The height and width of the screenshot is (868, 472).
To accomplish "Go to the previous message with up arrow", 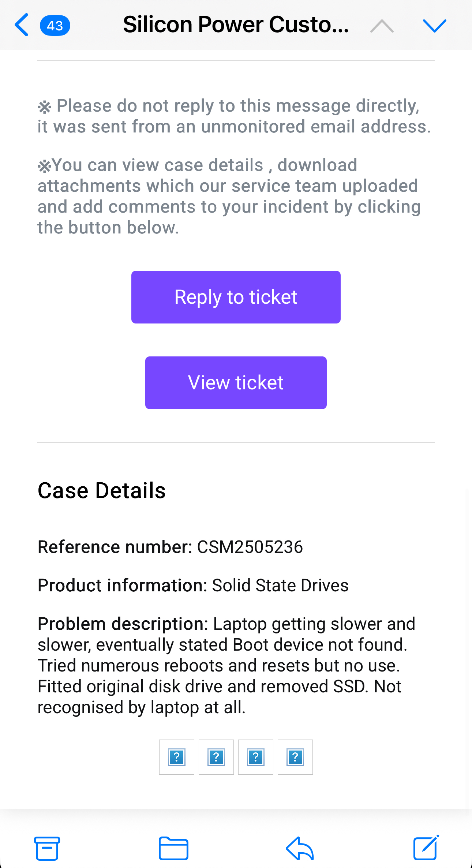I will (x=382, y=26).
